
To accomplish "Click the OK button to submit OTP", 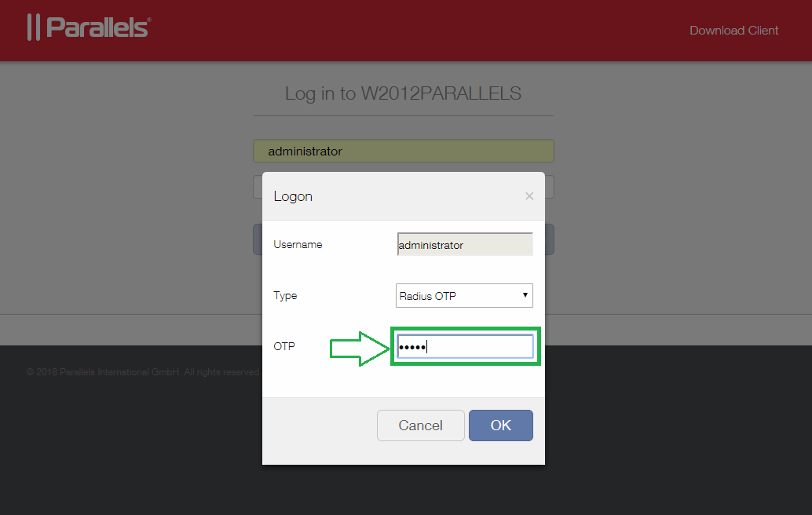I will click(501, 426).
